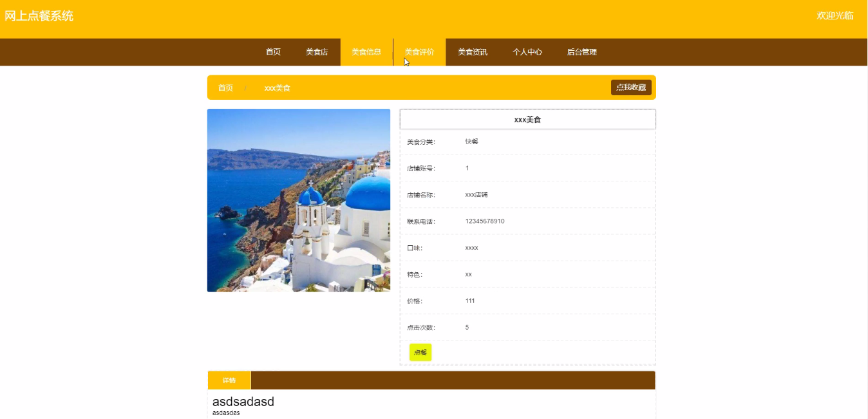
Task: Click the asdsadasd detail heading
Action: [x=243, y=401]
